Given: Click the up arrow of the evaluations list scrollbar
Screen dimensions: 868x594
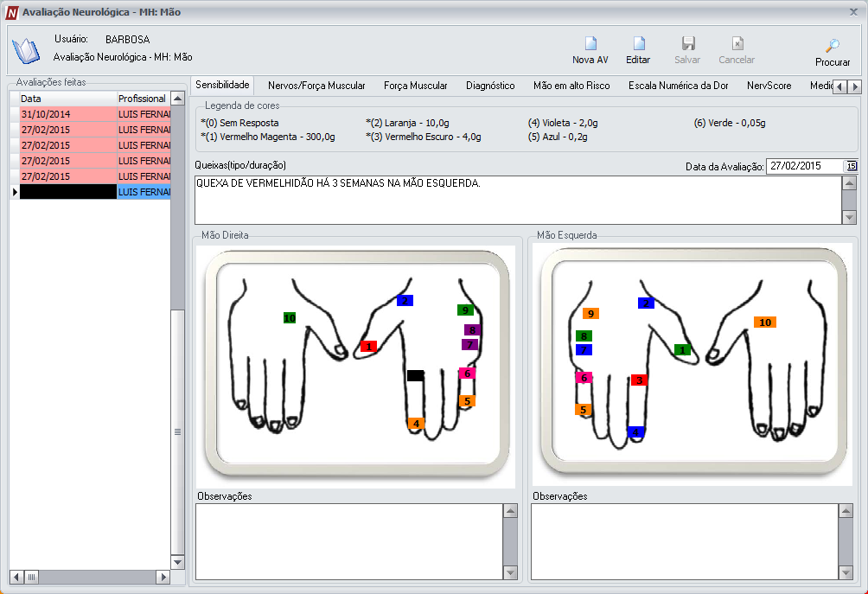Looking at the screenshot, I should (178, 99).
